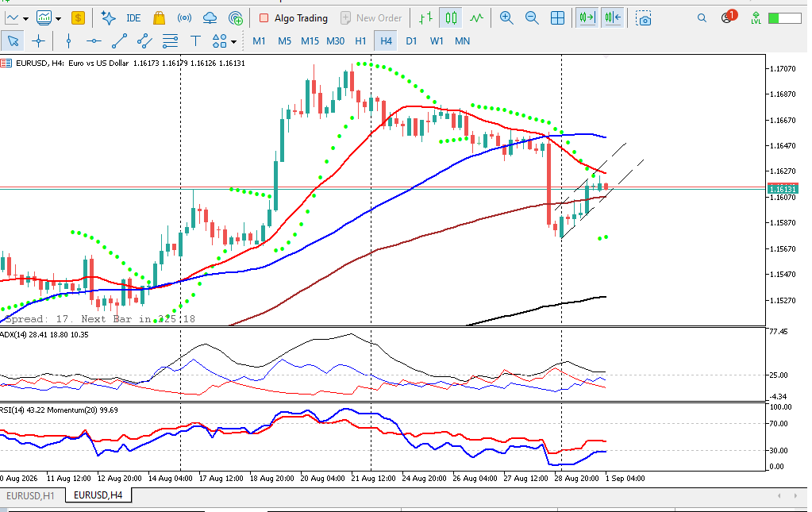Open the shapes objects tool

(220, 41)
